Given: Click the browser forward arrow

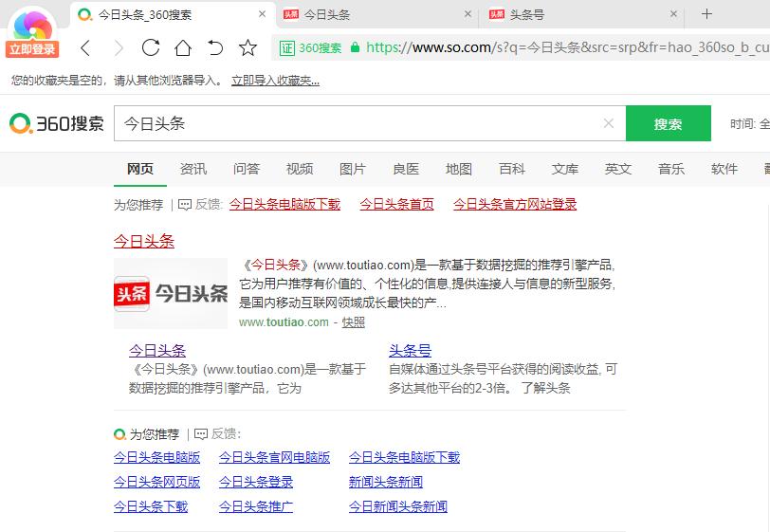Looking at the screenshot, I should pyautogui.click(x=119, y=48).
